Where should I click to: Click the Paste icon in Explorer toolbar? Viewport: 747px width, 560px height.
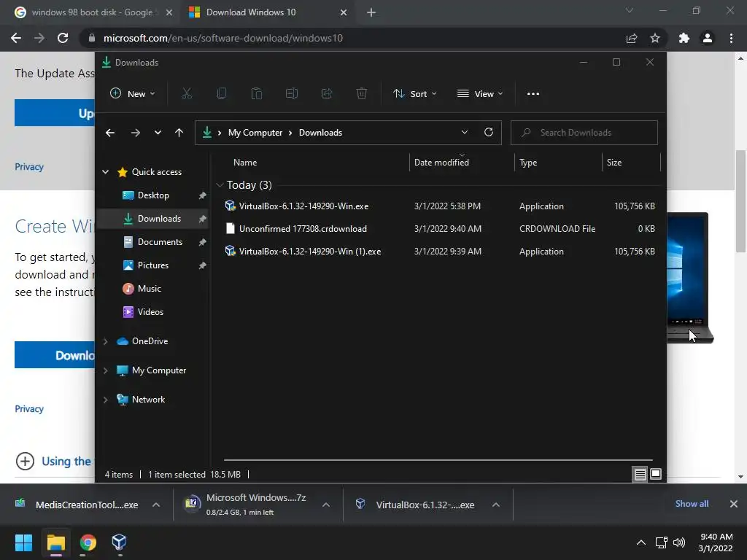[256, 93]
